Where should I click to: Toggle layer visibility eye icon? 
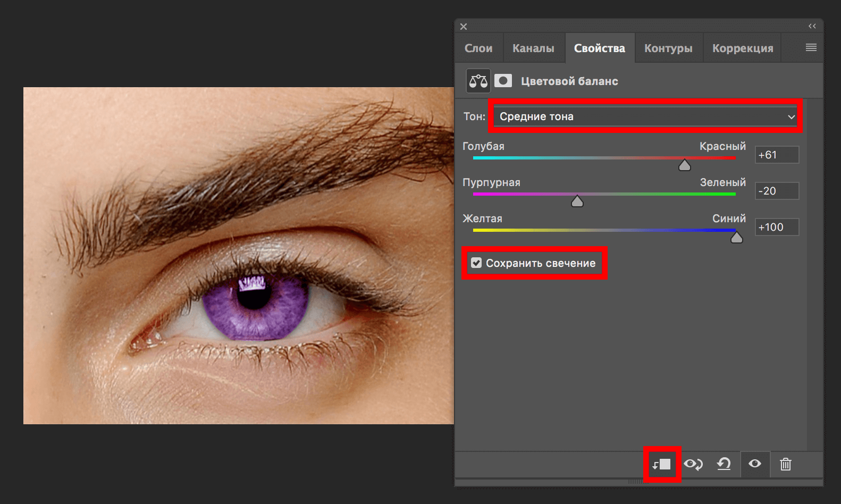click(754, 464)
